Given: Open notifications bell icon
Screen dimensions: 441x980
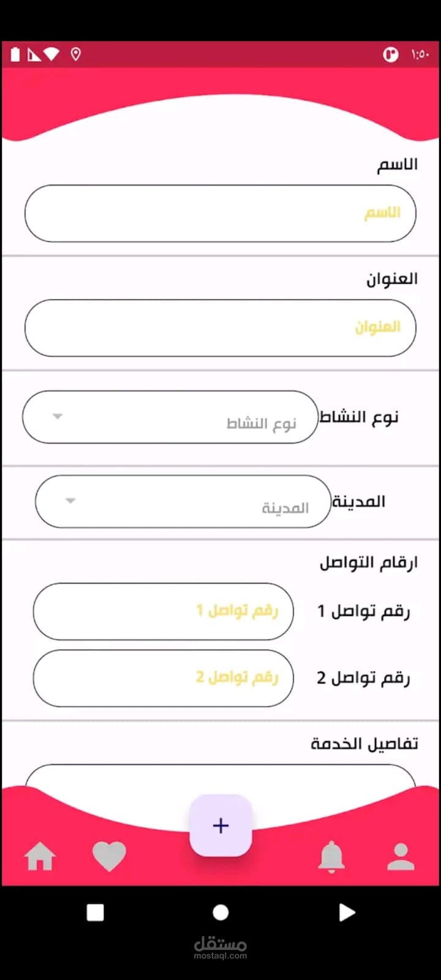Looking at the screenshot, I should pyautogui.click(x=331, y=856).
